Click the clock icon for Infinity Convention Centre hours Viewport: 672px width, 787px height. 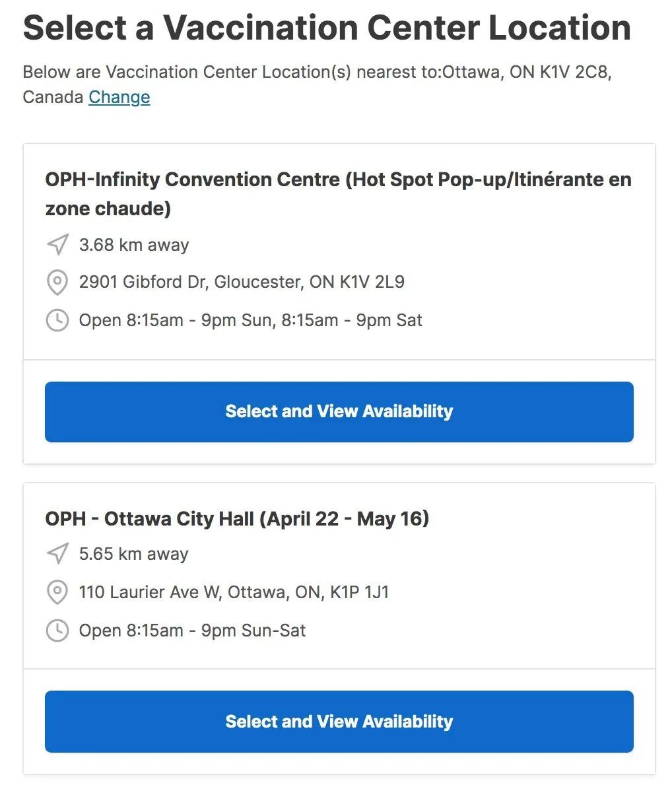57,320
